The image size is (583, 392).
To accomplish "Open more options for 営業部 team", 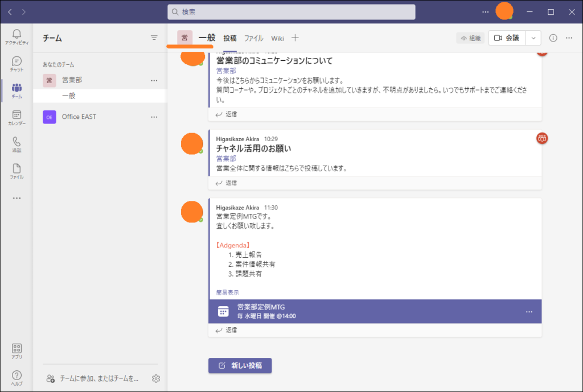I will [x=154, y=80].
